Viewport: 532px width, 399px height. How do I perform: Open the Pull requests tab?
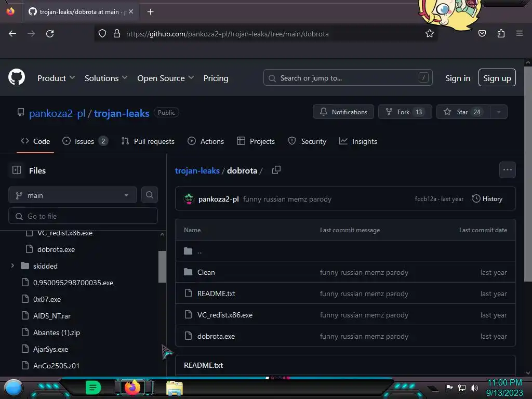(148, 141)
